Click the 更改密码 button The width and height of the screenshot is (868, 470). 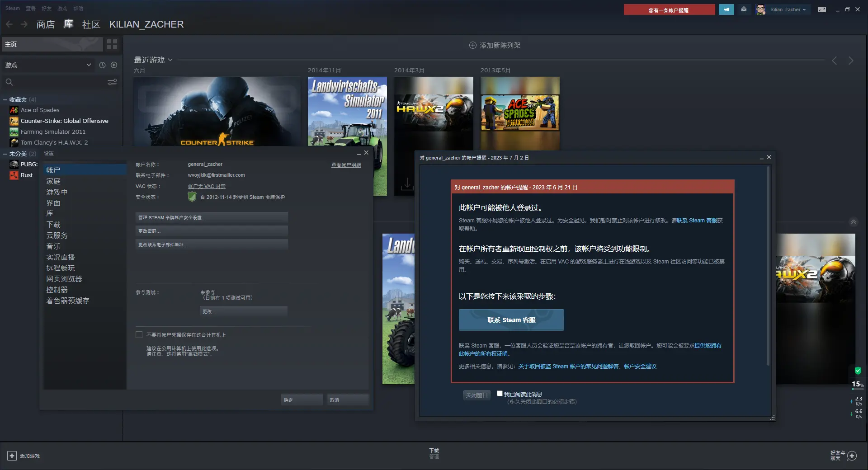point(212,231)
